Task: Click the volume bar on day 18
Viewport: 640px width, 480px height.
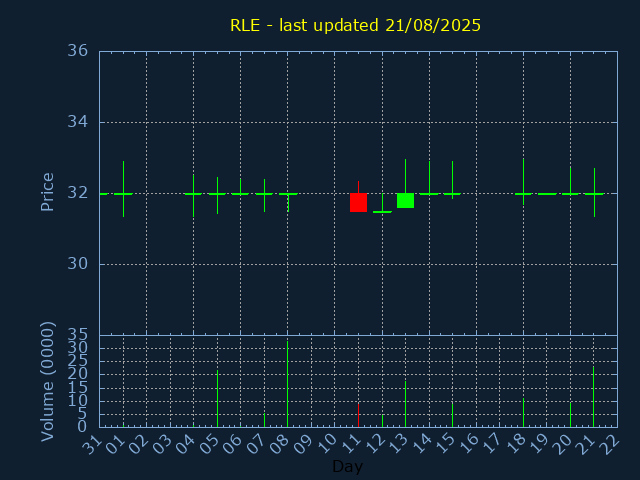Action: [523, 413]
